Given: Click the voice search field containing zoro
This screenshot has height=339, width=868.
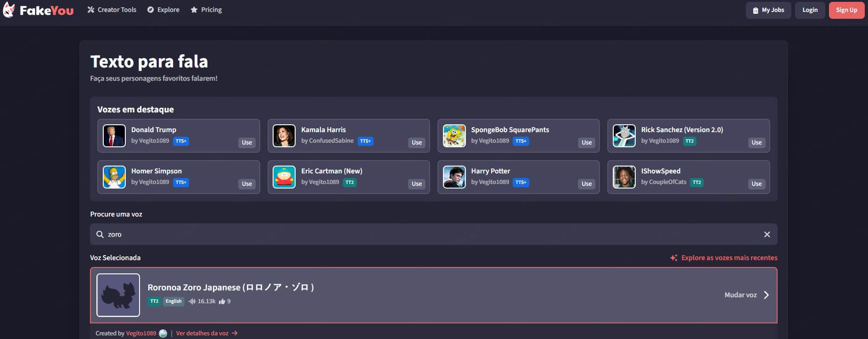Looking at the screenshot, I should click(x=433, y=234).
